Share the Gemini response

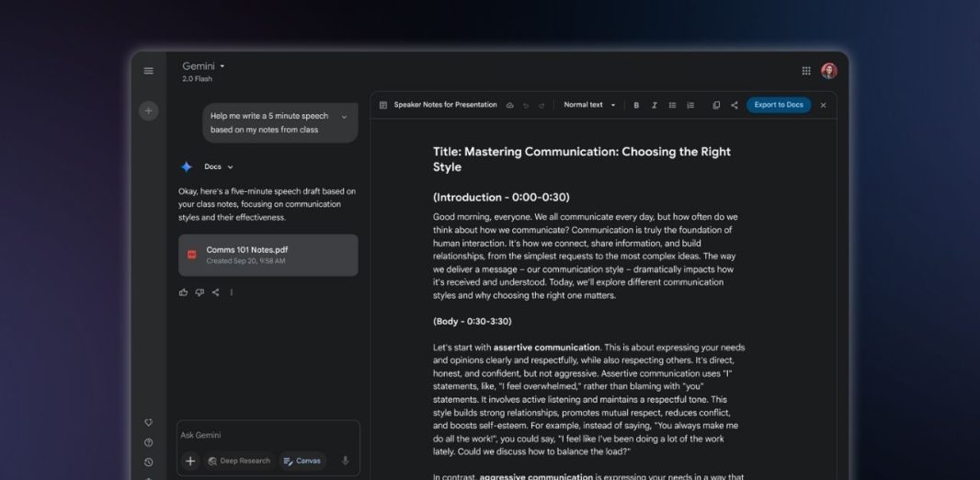pyautogui.click(x=216, y=291)
